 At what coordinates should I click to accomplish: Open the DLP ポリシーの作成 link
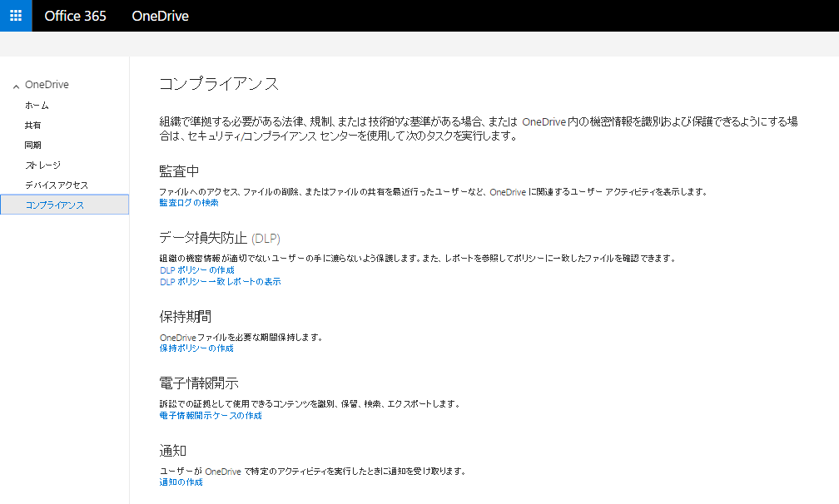pyautogui.click(x=197, y=270)
